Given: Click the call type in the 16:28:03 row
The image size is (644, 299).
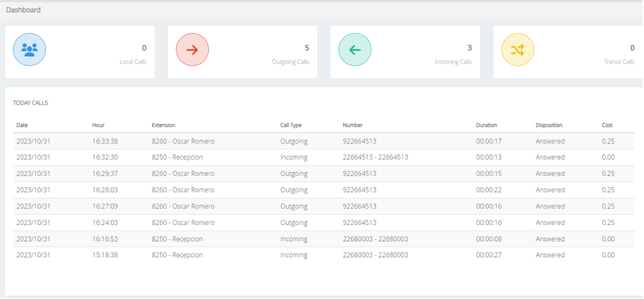Looking at the screenshot, I should click(x=294, y=190).
